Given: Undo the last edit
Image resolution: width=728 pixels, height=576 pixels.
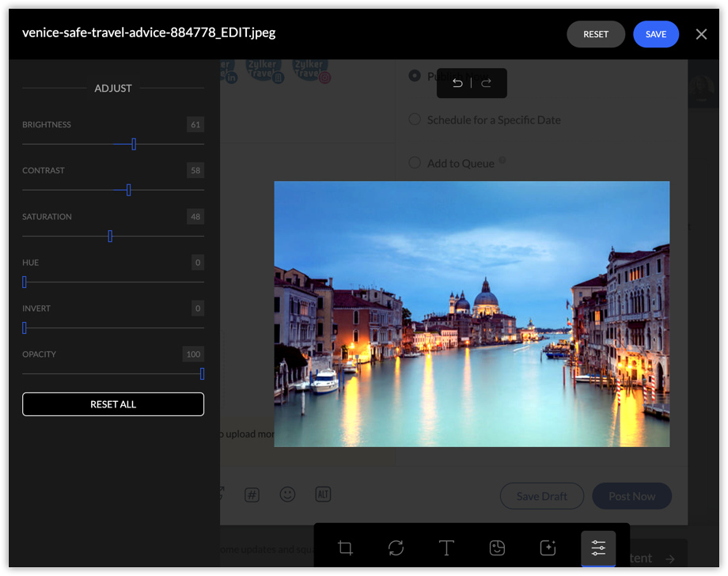Looking at the screenshot, I should pyautogui.click(x=457, y=83).
